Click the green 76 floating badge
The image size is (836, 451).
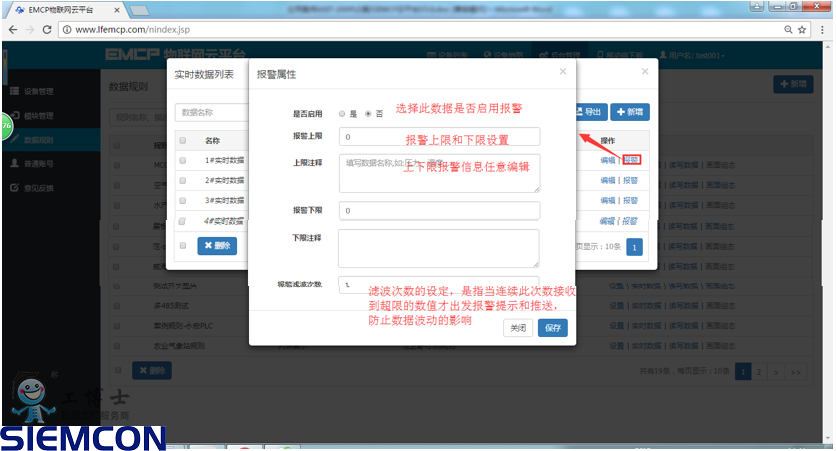(x=6, y=126)
